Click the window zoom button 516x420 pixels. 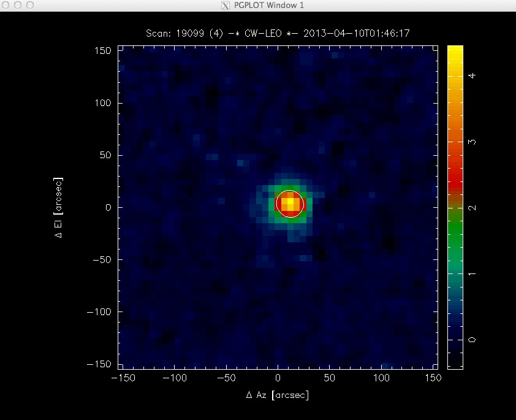[30, 5]
